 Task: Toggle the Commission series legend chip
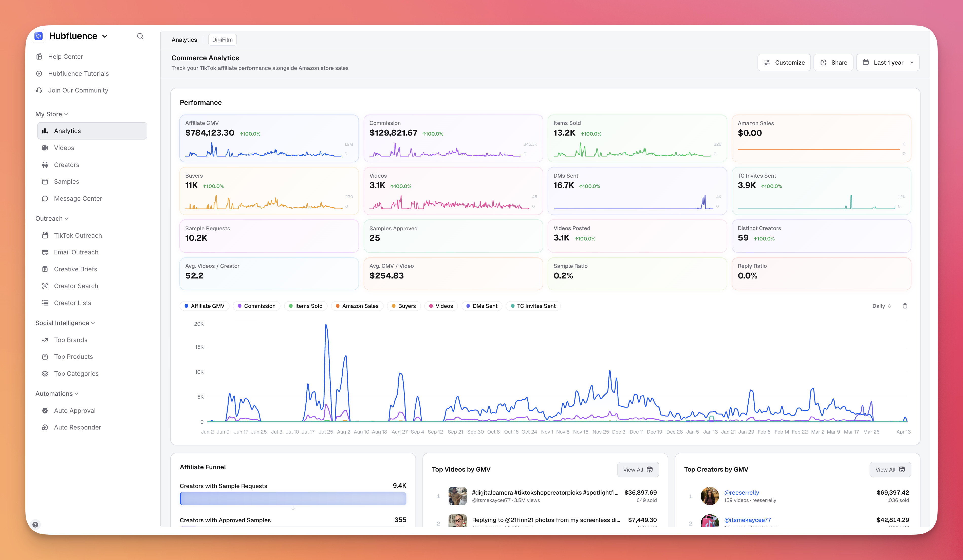(x=256, y=306)
